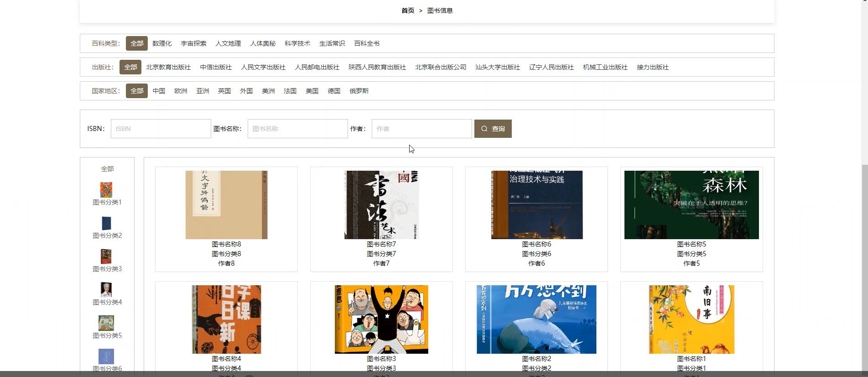
Task: Open the cover of 图书名称6
Action: pyautogui.click(x=537, y=205)
